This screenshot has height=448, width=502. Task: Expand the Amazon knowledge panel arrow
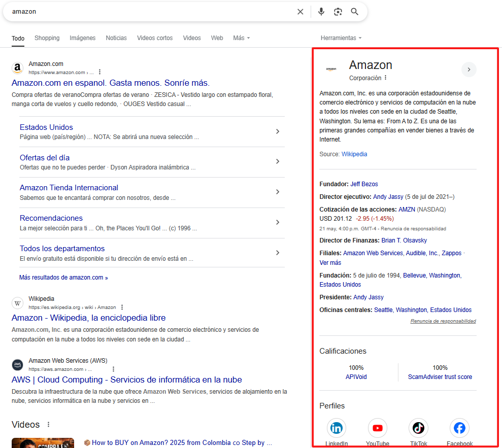point(468,70)
